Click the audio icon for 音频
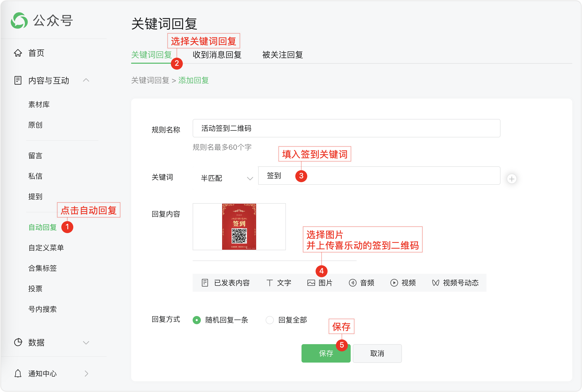Viewport: 582px width, 392px height. click(x=353, y=283)
